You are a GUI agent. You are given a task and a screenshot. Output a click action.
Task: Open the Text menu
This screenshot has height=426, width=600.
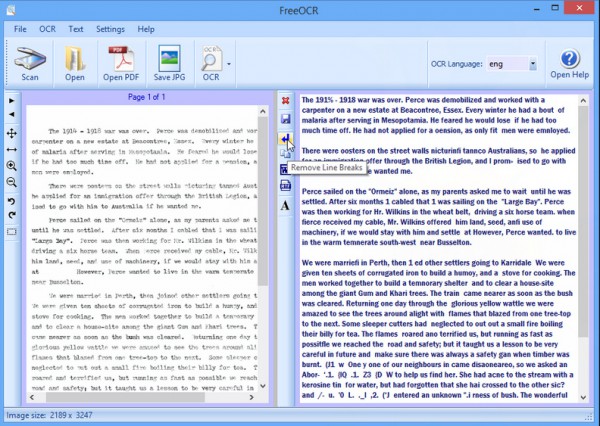[x=76, y=29]
